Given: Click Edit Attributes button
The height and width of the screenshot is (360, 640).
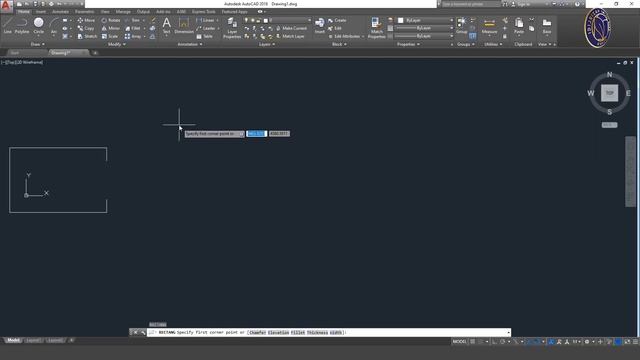Looking at the screenshot, I should coord(344,36).
